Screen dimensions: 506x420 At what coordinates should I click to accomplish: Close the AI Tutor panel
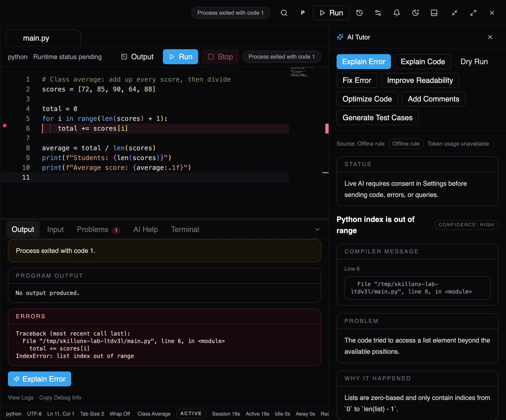(490, 37)
